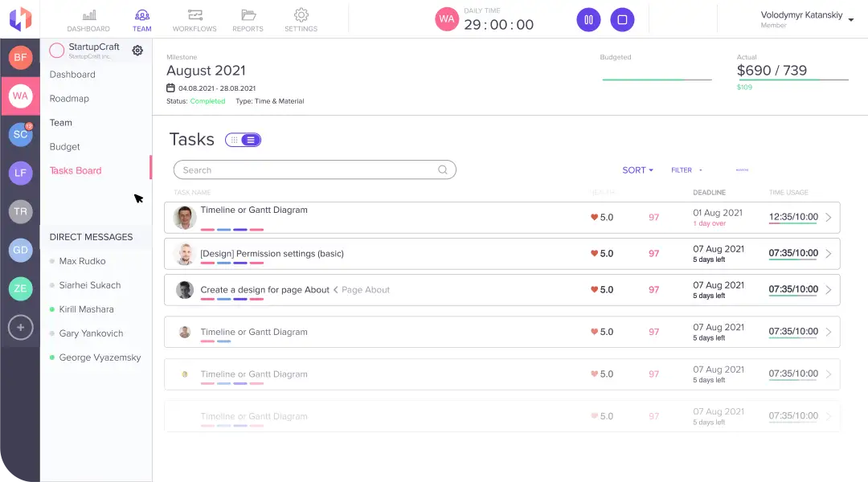Click the search magnifier icon
Viewport: 868px width, 482px height.
tap(443, 170)
